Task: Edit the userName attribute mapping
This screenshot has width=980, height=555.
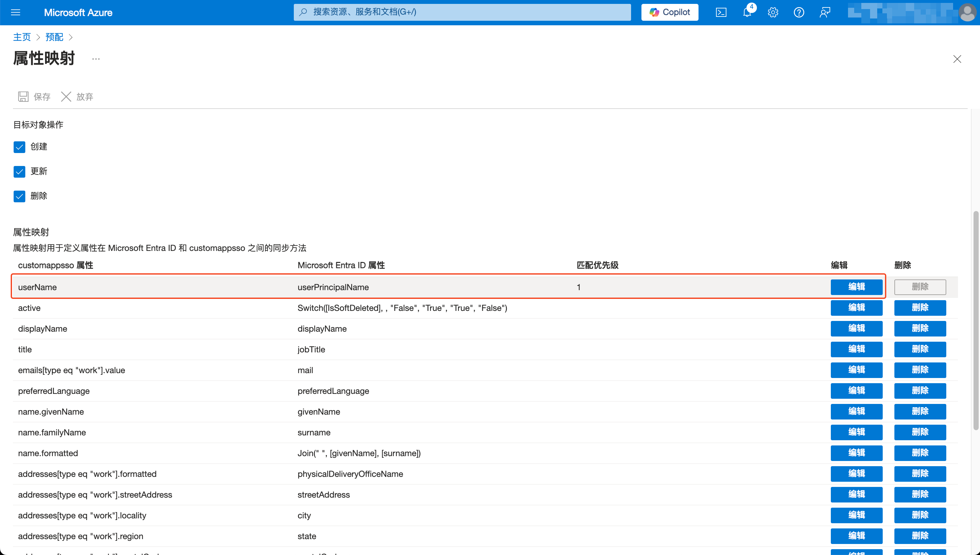Action: click(856, 287)
